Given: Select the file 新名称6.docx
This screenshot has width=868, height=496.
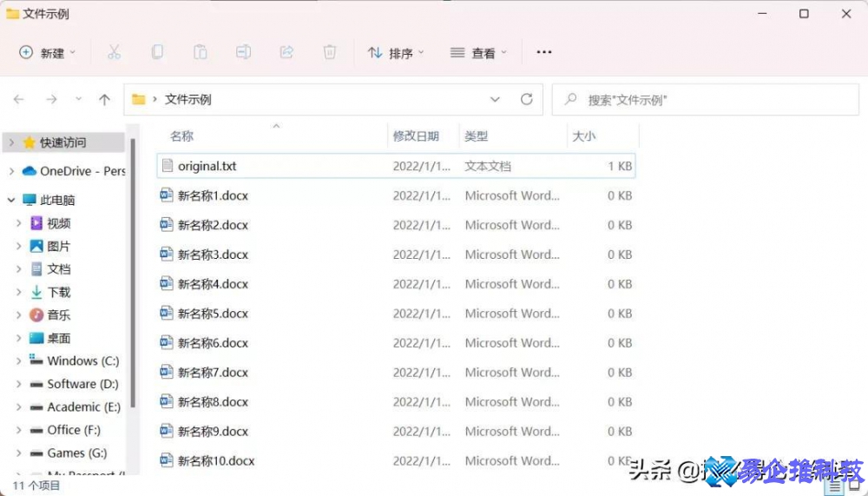Looking at the screenshot, I should (396, 342).
